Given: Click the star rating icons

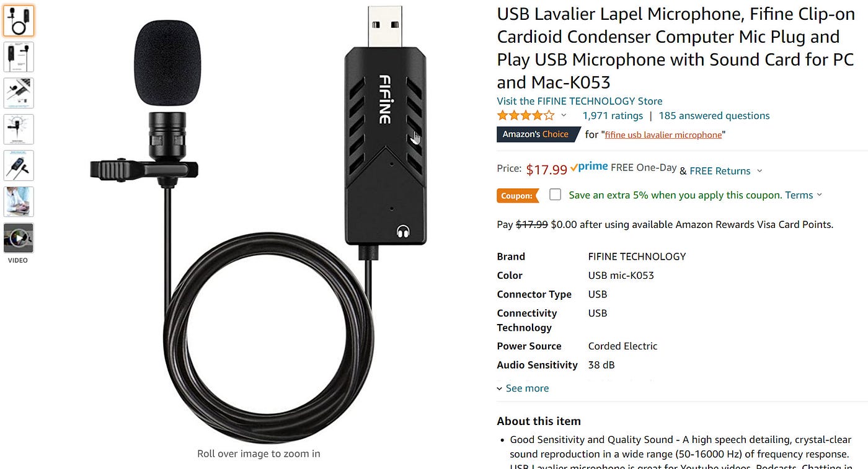Looking at the screenshot, I should coord(525,116).
